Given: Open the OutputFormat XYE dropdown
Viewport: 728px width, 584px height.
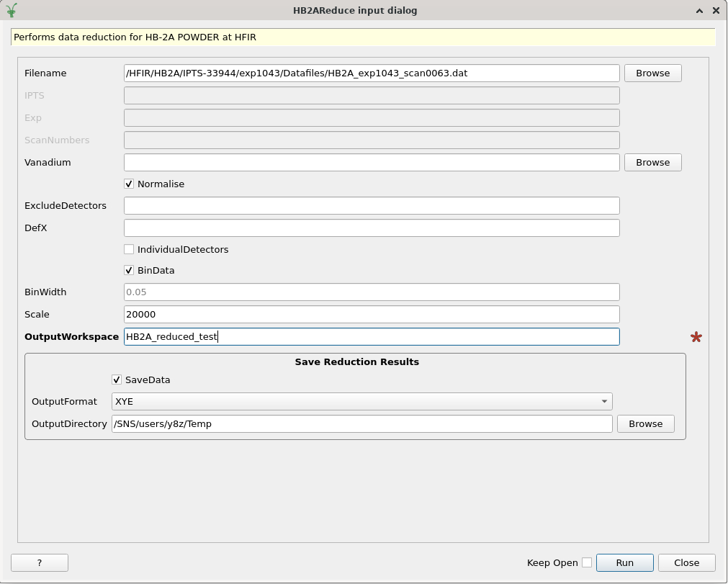Looking at the screenshot, I should point(361,402).
